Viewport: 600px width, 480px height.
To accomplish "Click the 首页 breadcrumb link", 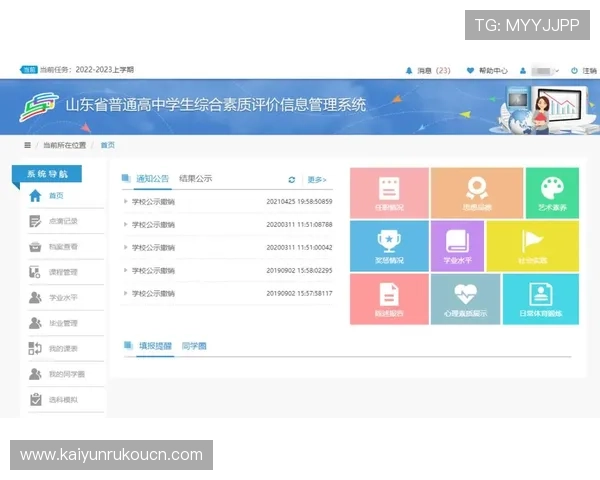I will point(108,145).
